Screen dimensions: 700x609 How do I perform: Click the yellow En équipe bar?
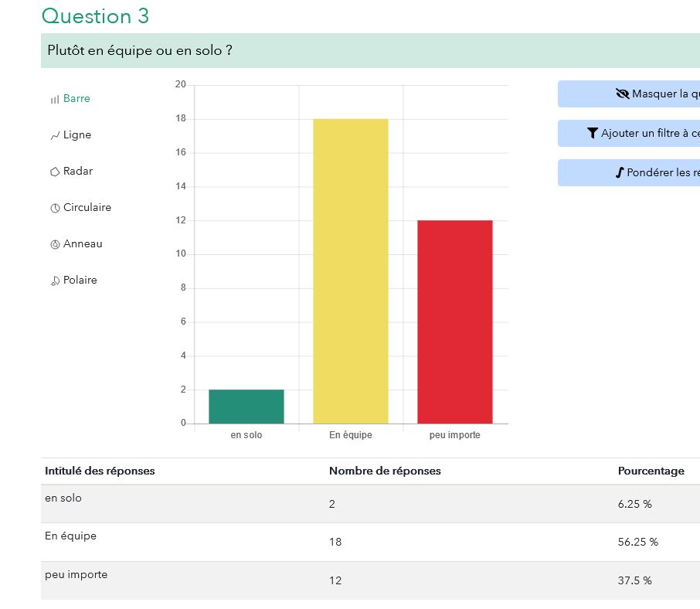click(350, 270)
